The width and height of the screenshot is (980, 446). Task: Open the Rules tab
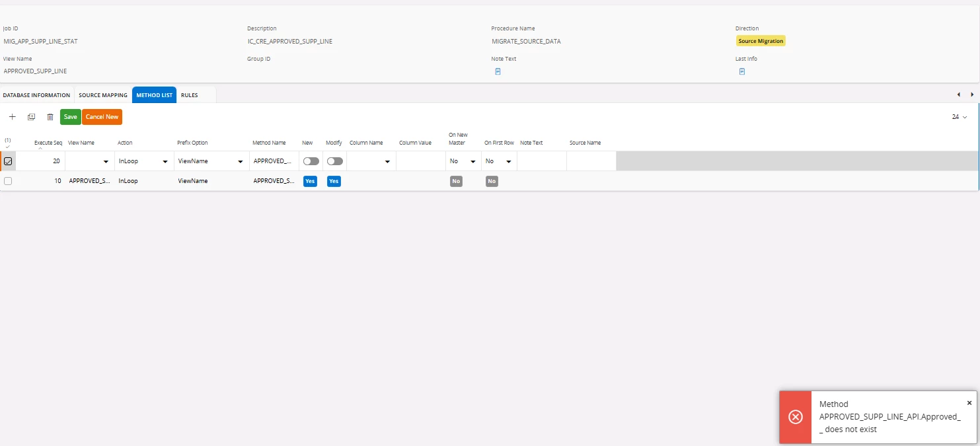[x=190, y=95]
